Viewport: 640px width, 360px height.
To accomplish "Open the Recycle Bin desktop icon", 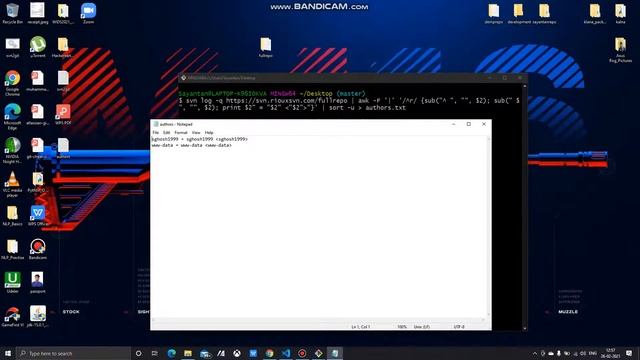I will [12, 13].
